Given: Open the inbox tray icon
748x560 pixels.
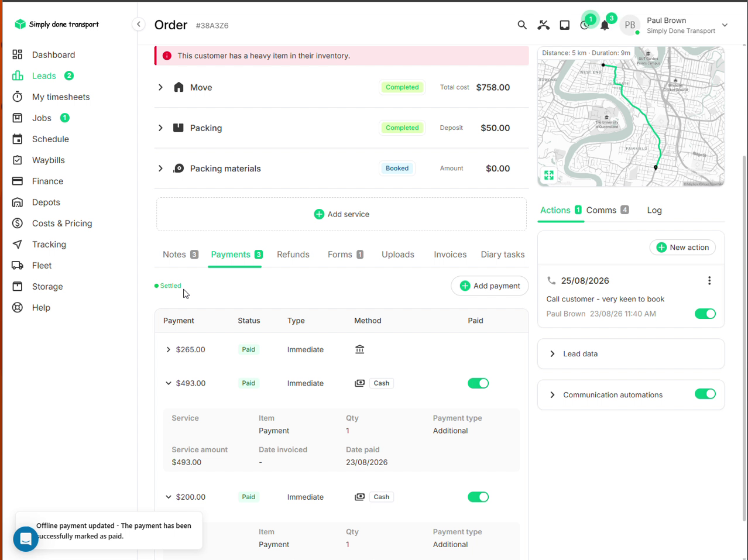Looking at the screenshot, I should click(x=565, y=25).
